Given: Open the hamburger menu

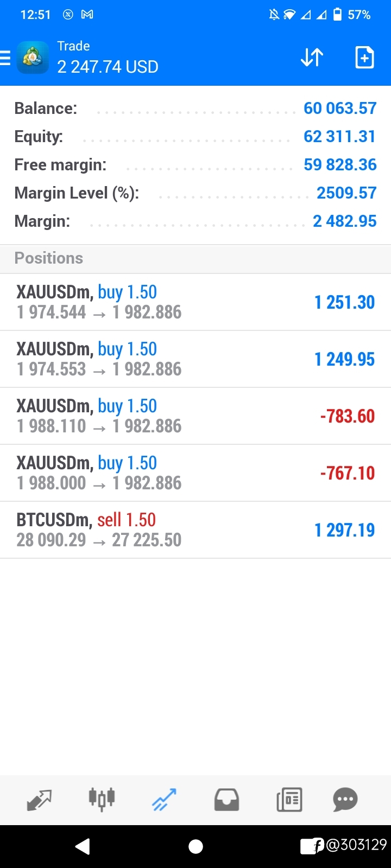Looking at the screenshot, I should click(5, 58).
